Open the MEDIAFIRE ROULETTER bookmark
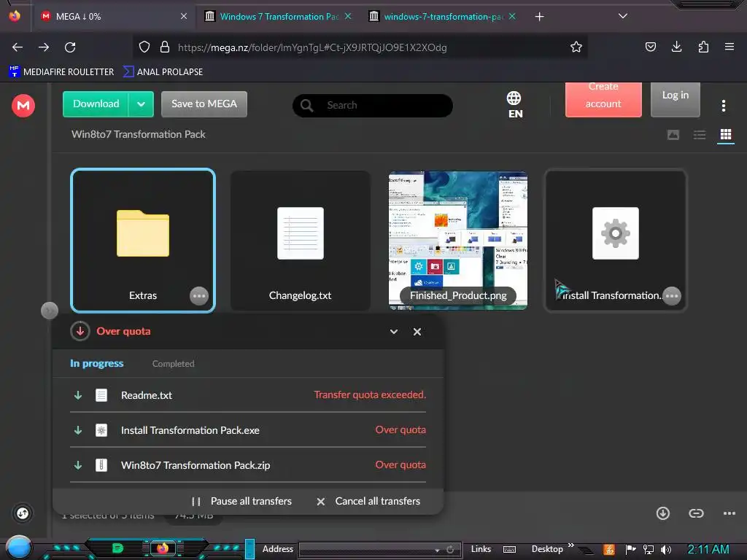The height and width of the screenshot is (560, 747). [x=61, y=72]
